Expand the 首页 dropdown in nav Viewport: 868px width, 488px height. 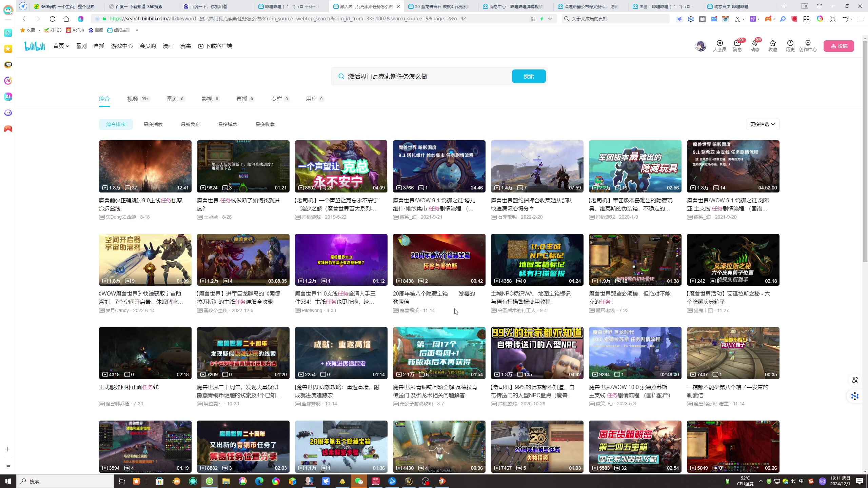click(x=61, y=46)
